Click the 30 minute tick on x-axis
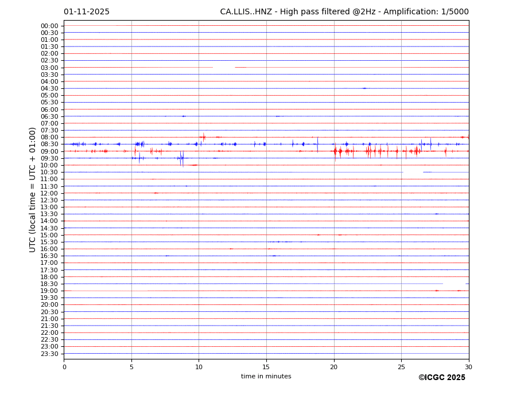Screen dimensions: 532x399 tap(468, 367)
